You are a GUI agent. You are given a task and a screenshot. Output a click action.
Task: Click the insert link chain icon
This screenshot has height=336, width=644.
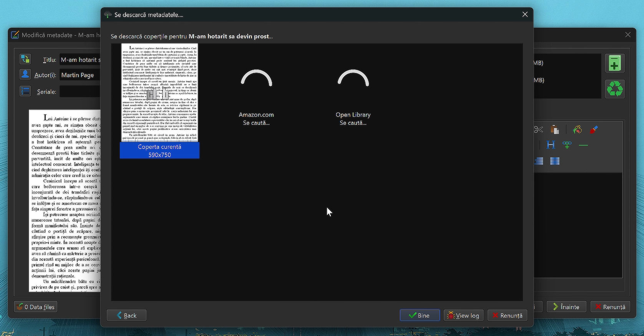pos(567,145)
